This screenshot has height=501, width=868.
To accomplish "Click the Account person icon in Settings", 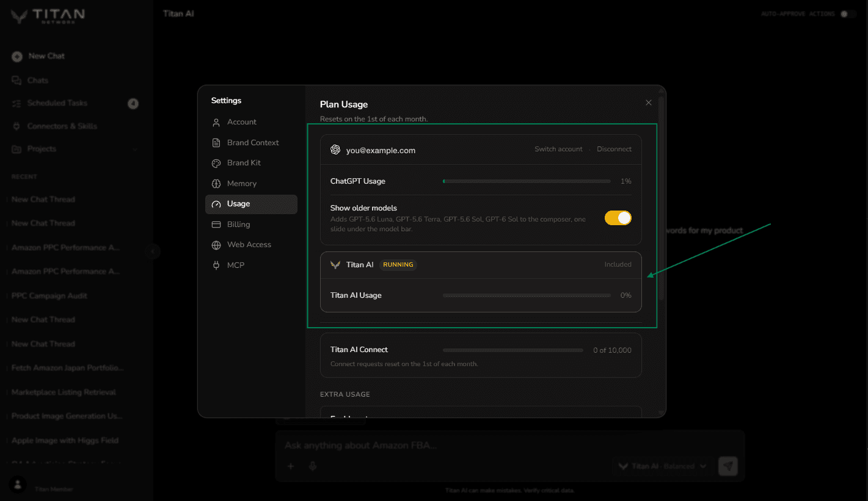I will [216, 123].
